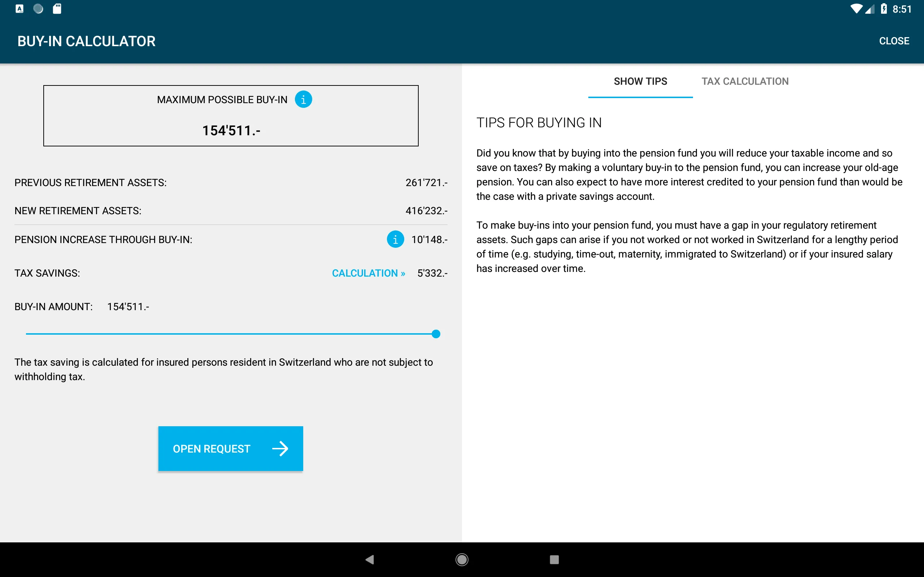The height and width of the screenshot is (577, 924).
Task: Open the pension fund request form
Action: [230, 448]
